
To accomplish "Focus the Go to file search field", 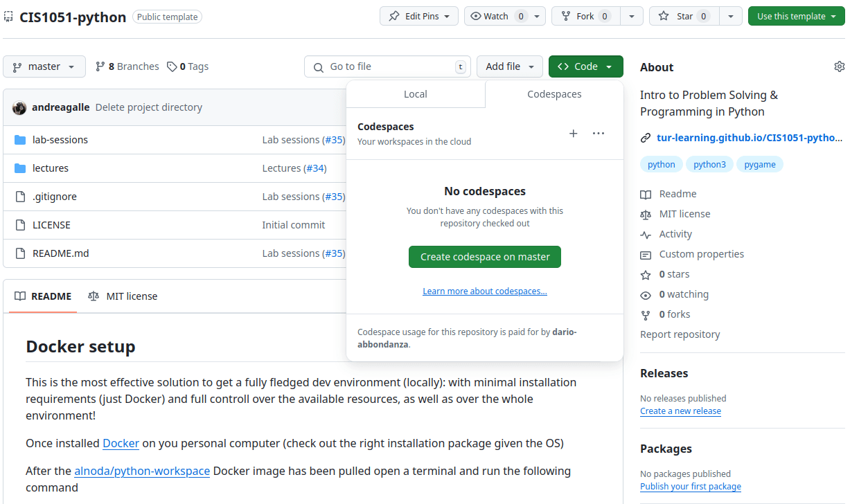I will click(387, 66).
